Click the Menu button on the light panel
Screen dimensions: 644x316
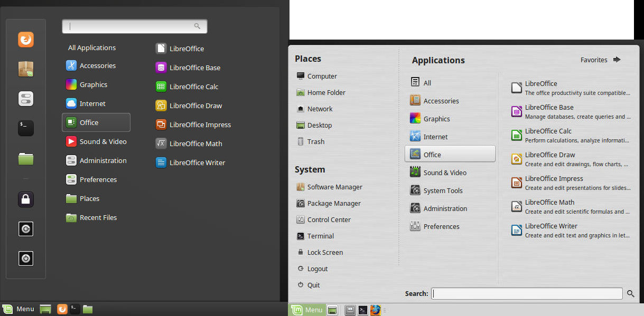pos(307,310)
